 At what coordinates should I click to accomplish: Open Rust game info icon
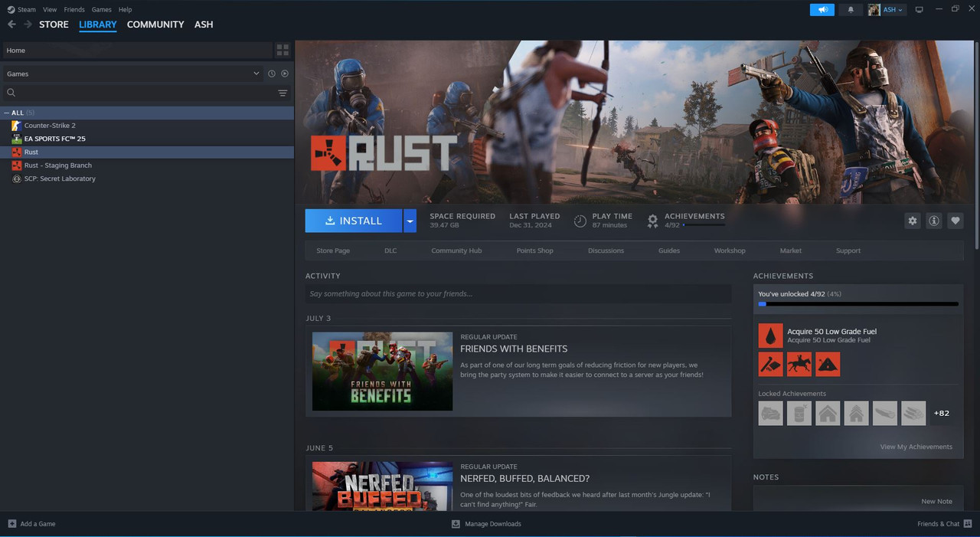pos(933,221)
